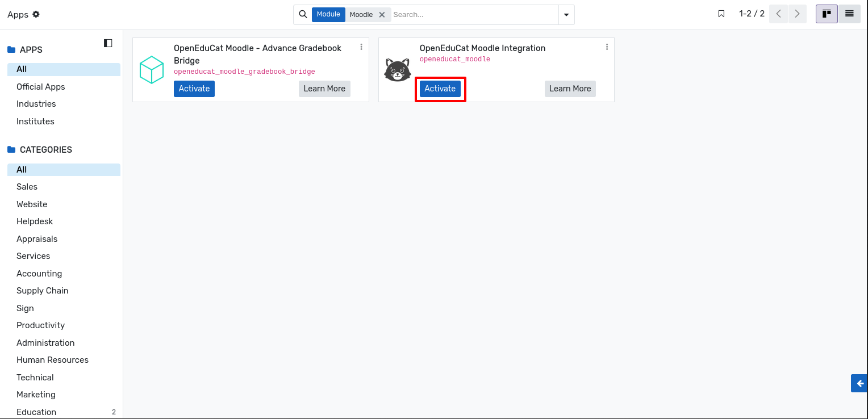Click the search magnifier icon
Viewport: 868px width, 419px height.
tap(303, 14)
